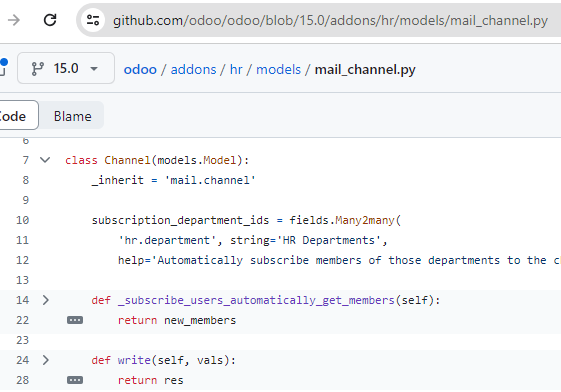Click the 'hr.department' string in code
This screenshot has width=561, height=392.
pyautogui.click(x=167, y=240)
